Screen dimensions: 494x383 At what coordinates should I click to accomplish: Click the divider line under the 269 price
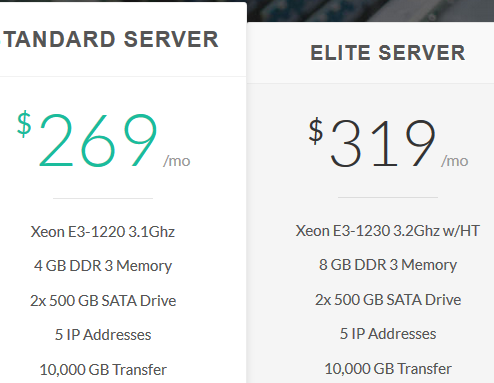click(103, 198)
